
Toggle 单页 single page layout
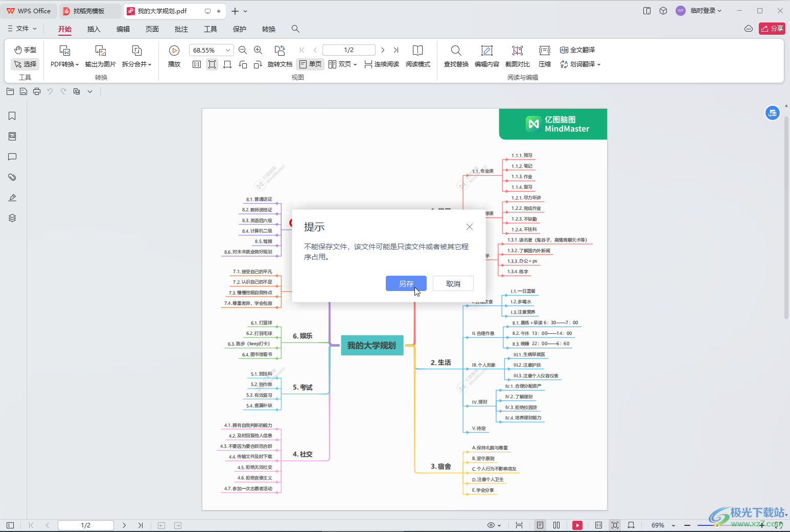pos(310,64)
